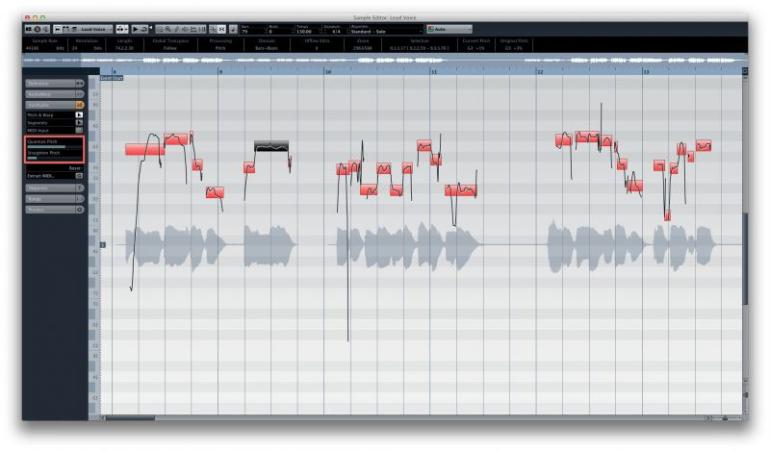Click bar 13 on the ruler
Screen dimensions: 770x451
click(646, 72)
